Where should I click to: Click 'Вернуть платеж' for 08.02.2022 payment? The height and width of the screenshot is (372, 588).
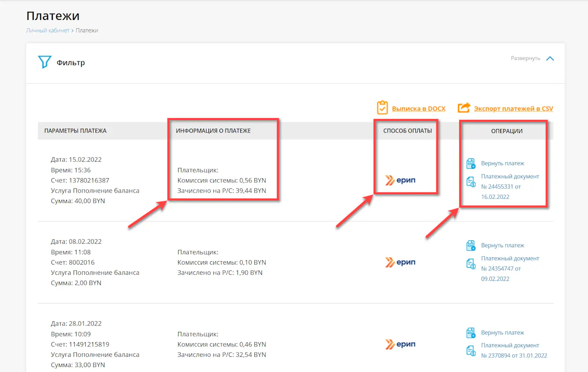502,246
